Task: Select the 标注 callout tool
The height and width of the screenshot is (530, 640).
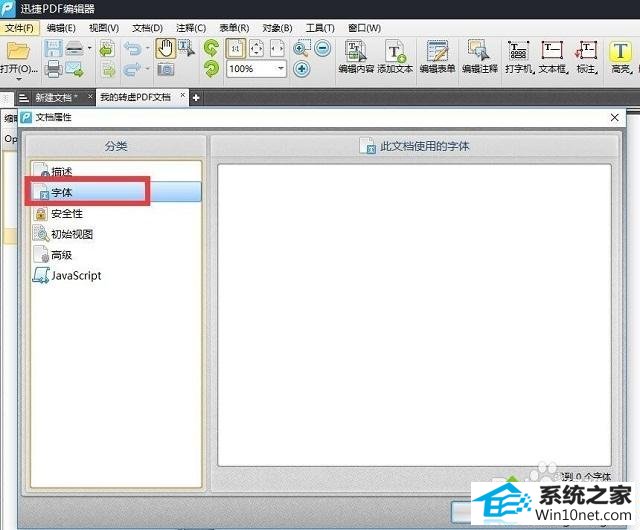Action: (587, 57)
